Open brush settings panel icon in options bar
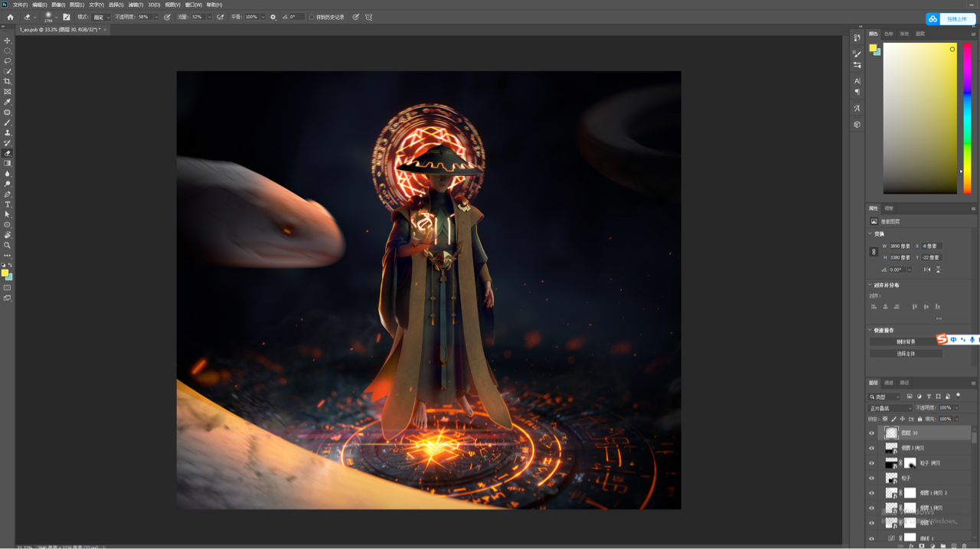 tap(67, 17)
